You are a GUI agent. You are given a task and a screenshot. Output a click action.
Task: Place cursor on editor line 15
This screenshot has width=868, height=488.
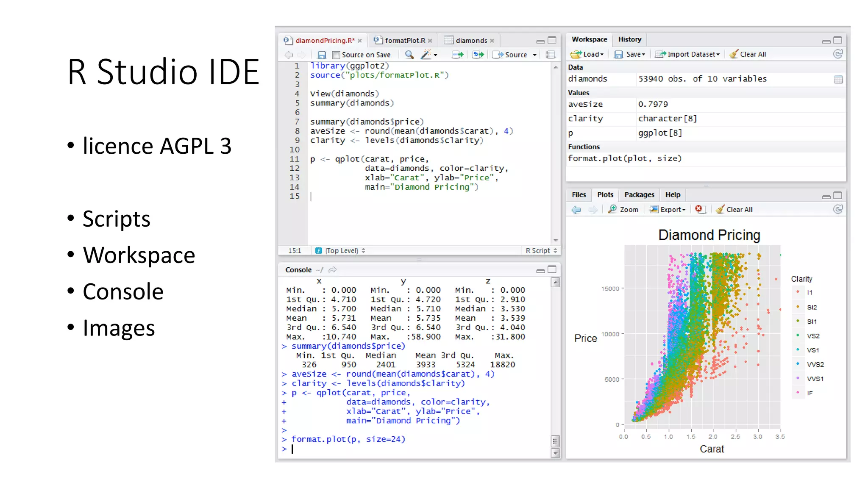click(430, 196)
